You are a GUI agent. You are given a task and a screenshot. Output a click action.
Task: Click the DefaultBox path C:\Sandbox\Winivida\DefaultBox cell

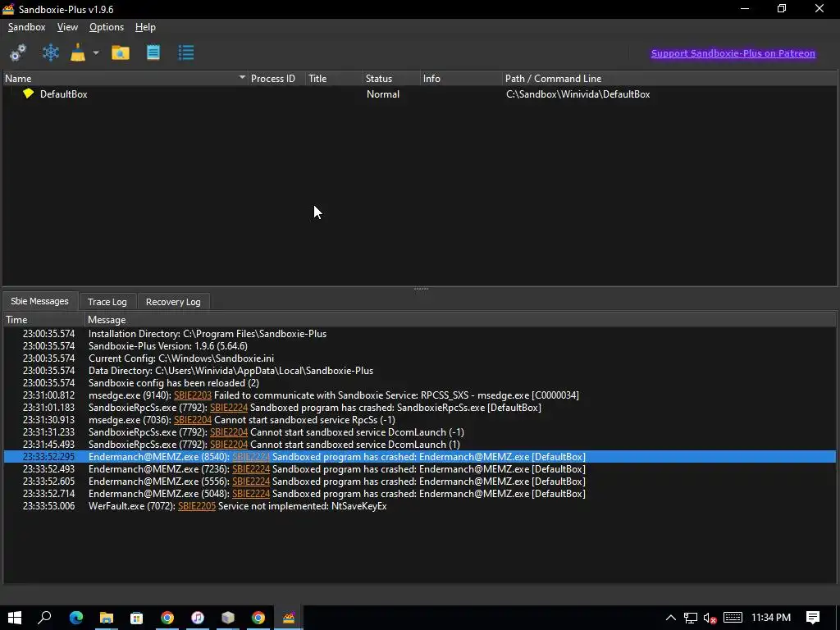pos(578,94)
